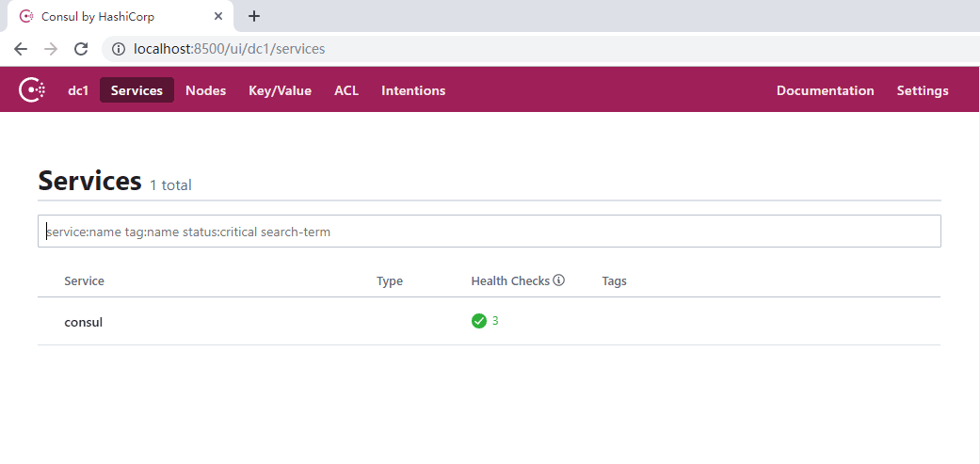This screenshot has height=464, width=980.
Task: Click the Type column header
Action: click(390, 281)
